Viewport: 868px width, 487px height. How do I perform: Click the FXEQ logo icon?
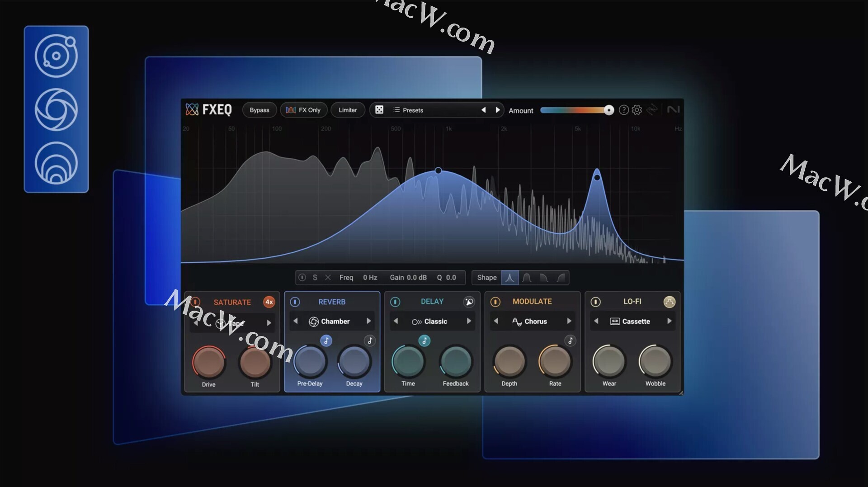[x=192, y=109]
